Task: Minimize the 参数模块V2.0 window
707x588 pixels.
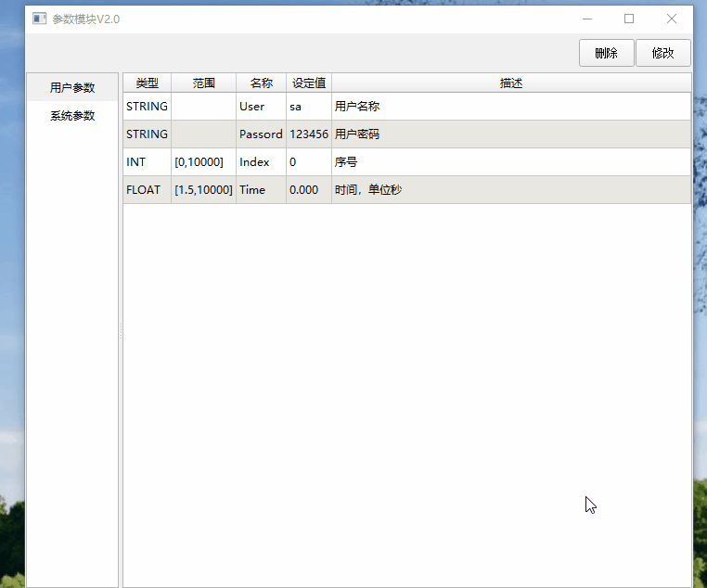Action: pyautogui.click(x=587, y=19)
